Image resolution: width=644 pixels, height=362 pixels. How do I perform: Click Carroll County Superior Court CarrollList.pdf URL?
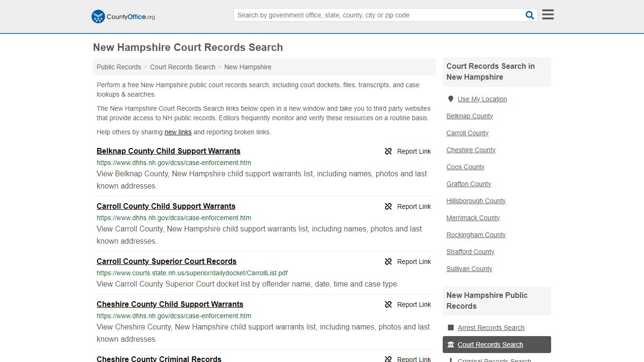tap(192, 273)
